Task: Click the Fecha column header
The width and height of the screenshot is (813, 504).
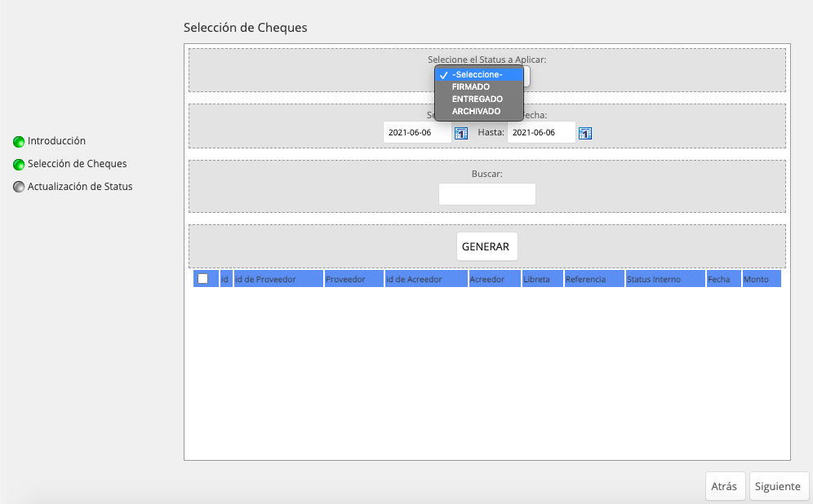Action: click(x=724, y=279)
